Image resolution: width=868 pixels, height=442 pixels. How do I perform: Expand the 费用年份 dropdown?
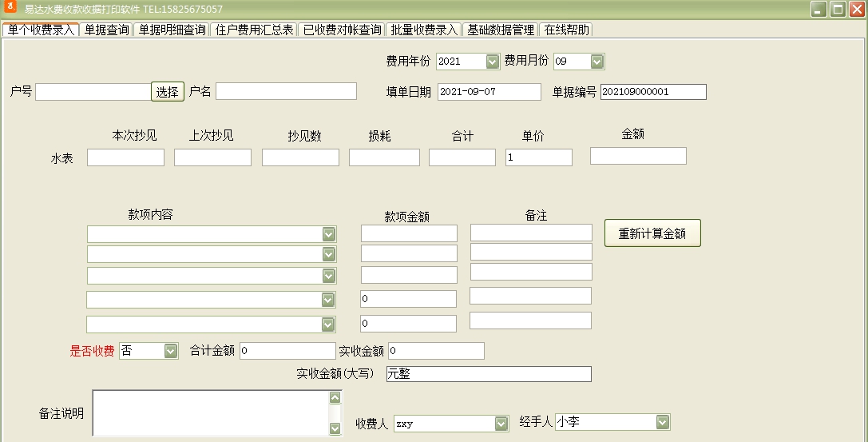[492, 62]
